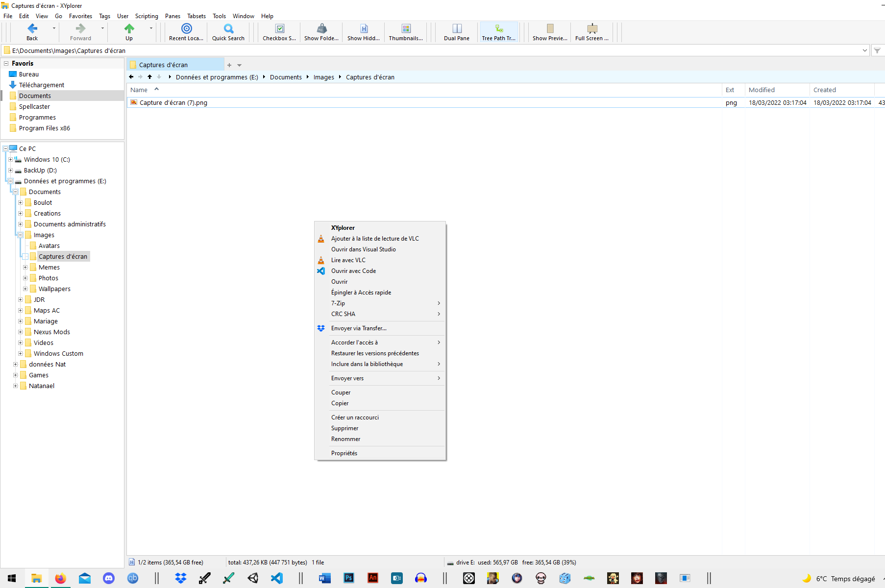Viewport: 885px width, 588px height.
Task: Open Photoshop from the taskbar
Action: pos(349,578)
